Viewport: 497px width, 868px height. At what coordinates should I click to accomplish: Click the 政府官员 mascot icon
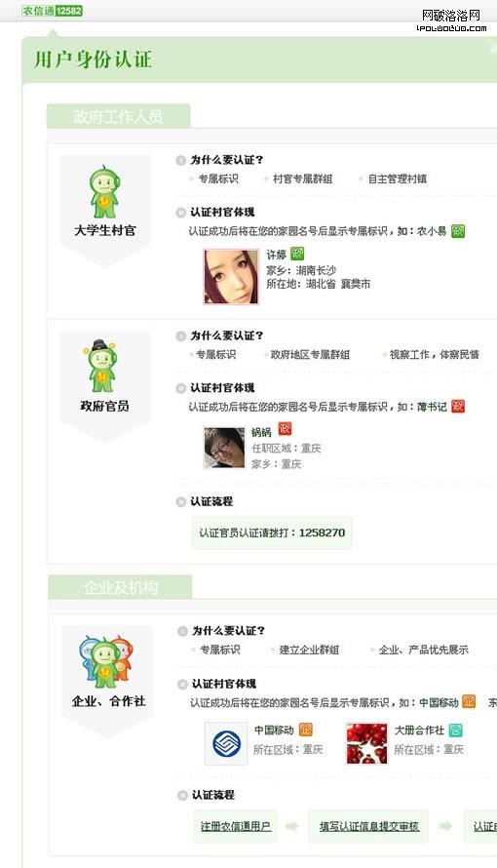pos(101,366)
